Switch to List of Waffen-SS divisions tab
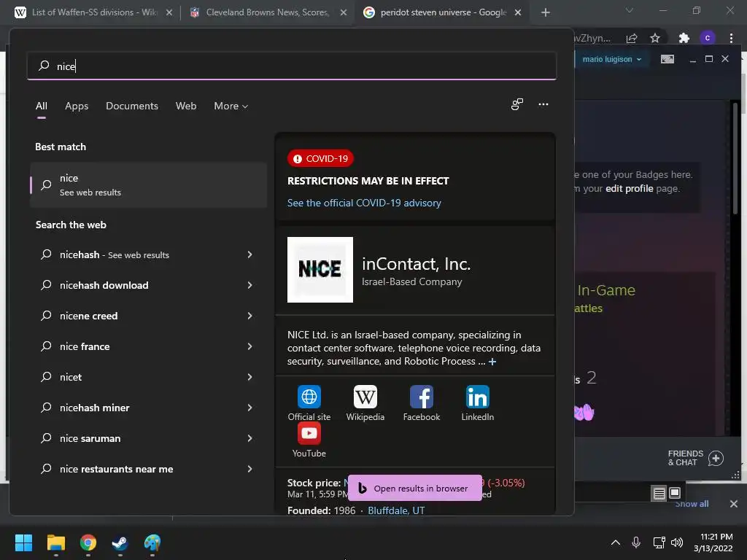Viewport: 747px width, 560px height. pyautogui.click(x=94, y=12)
